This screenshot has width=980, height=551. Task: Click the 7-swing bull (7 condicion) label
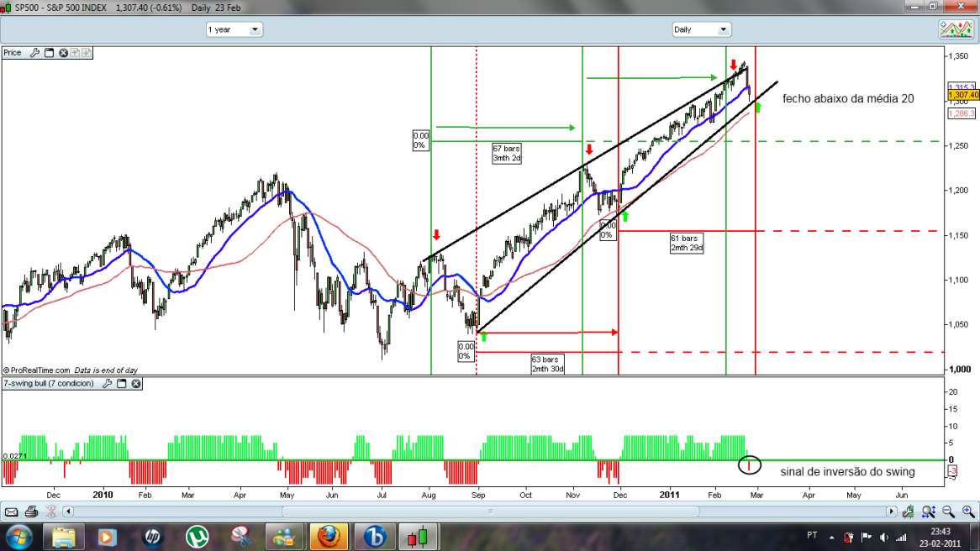pyautogui.click(x=49, y=384)
